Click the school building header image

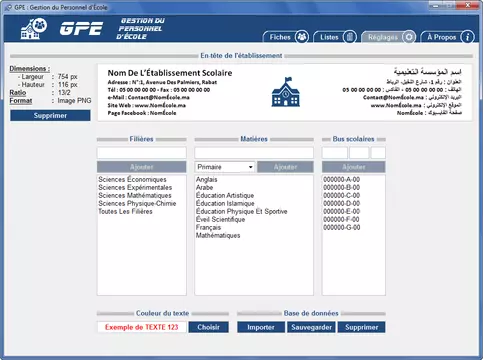click(x=286, y=92)
